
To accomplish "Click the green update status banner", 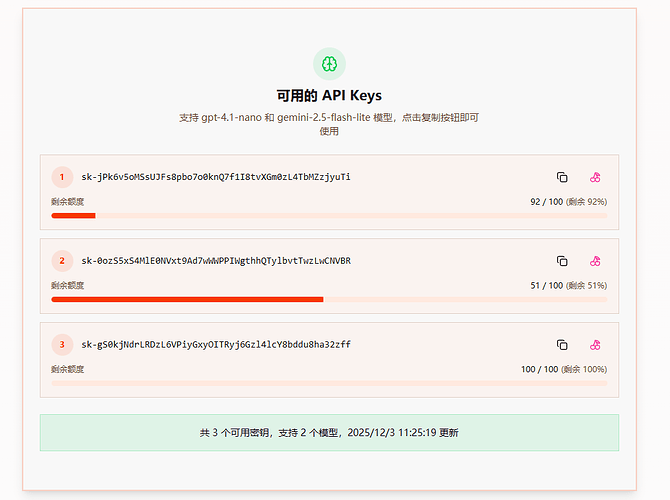I will [x=329, y=433].
